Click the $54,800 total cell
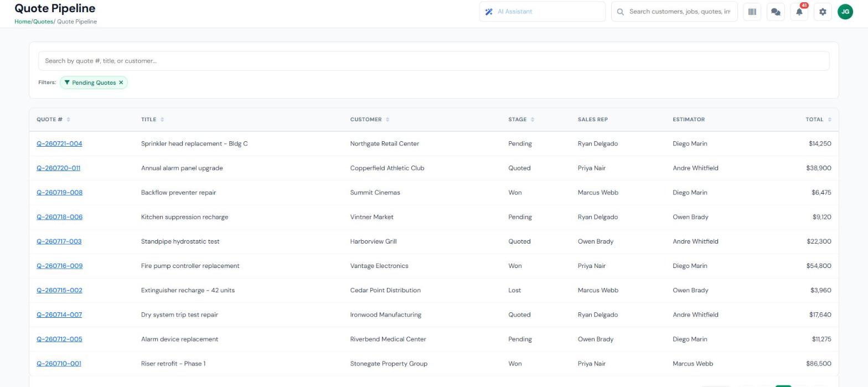The width and height of the screenshot is (868, 387). pos(819,266)
